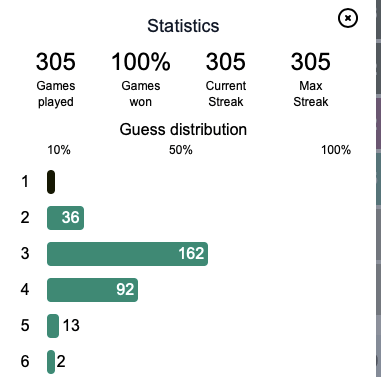The height and width of the screenshot is (377, 381).
Task: Click the Games played label text
Action: click(x=56, y=94)
